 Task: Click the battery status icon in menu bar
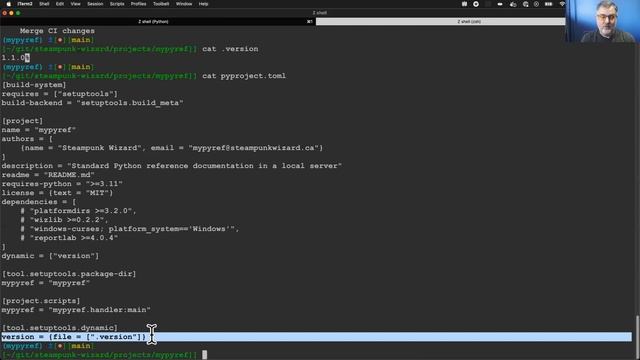pos(549,4)
